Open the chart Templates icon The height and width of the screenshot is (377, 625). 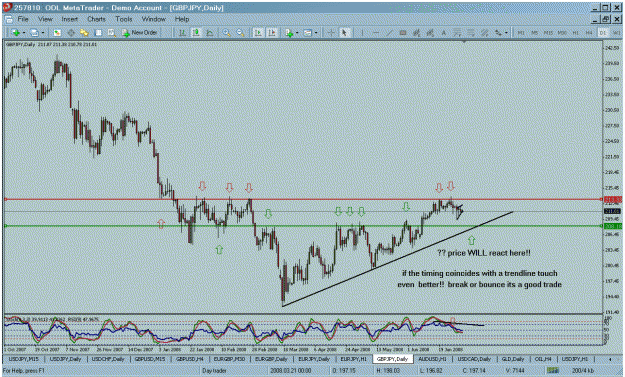[307, 33]
